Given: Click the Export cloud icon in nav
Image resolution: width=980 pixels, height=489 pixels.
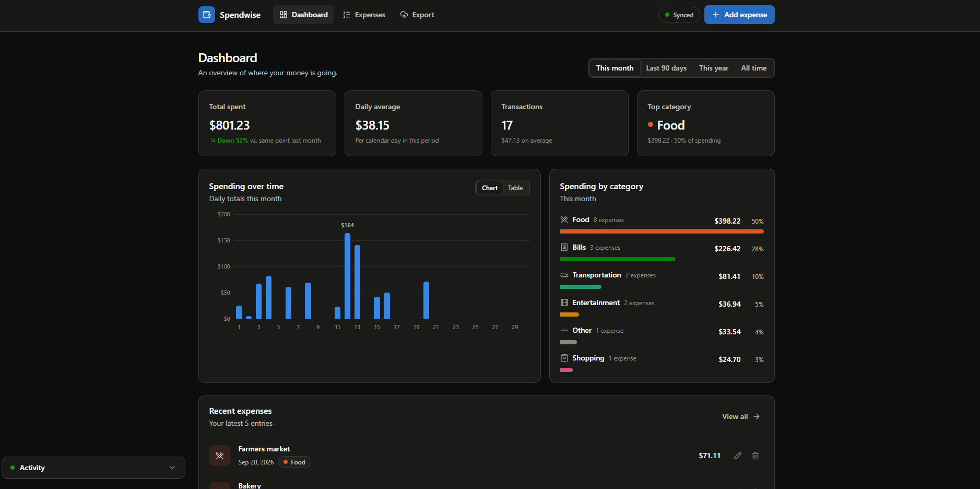Looking at the screenshot, I should (x=404, y=15).
